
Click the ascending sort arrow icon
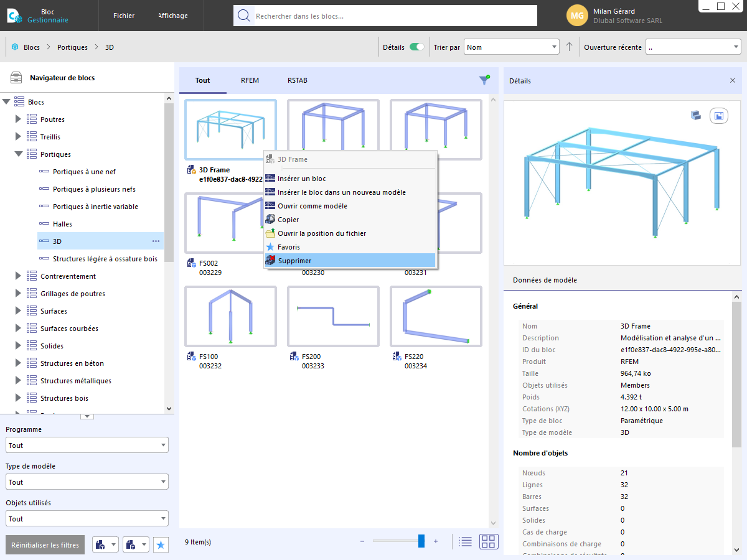[x=569, y=47]
